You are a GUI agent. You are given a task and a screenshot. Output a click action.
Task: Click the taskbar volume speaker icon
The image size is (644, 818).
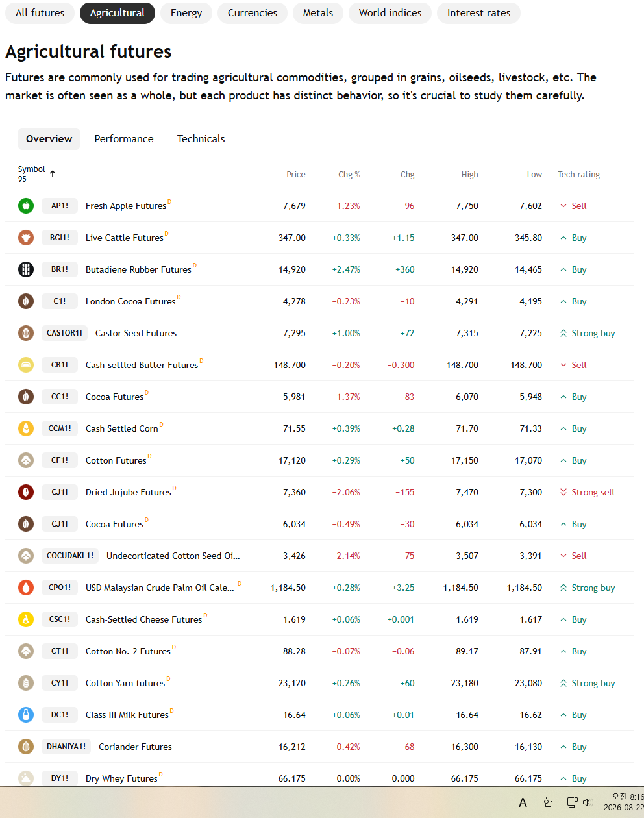coord(588,802)
